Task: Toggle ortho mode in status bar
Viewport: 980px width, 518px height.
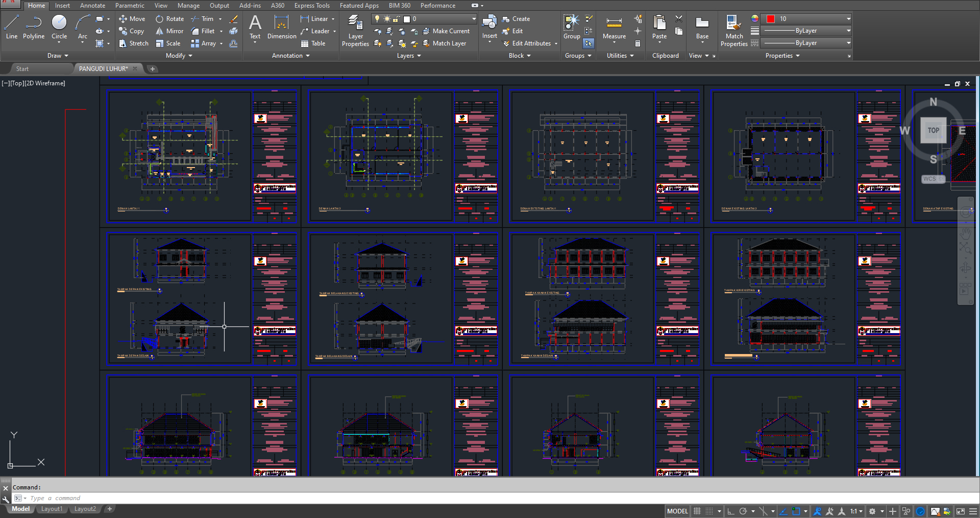Action: click(x=731, y=511)
